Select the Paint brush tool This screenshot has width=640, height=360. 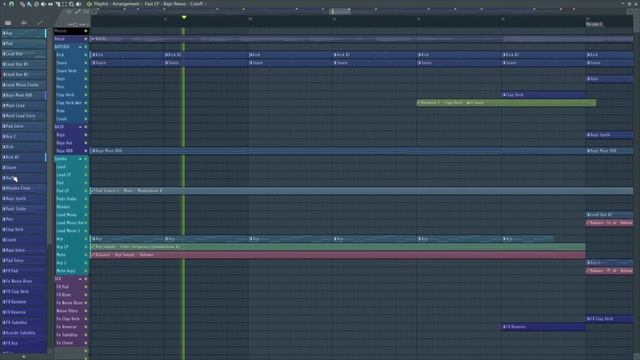(29, 4)
